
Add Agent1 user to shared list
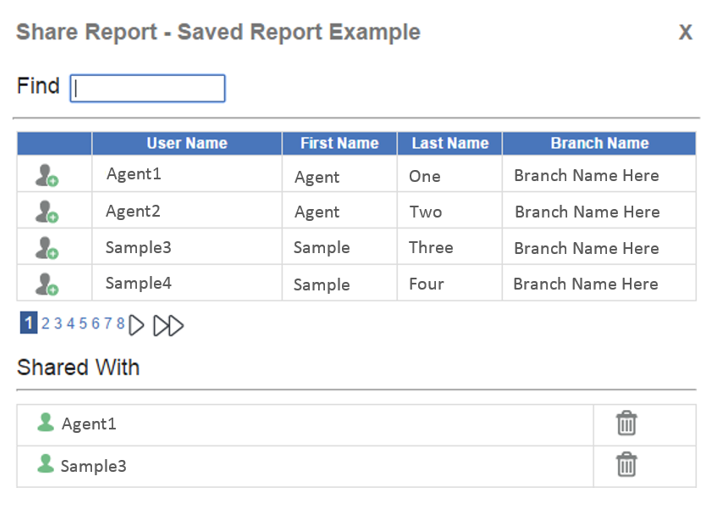(47, 175)
